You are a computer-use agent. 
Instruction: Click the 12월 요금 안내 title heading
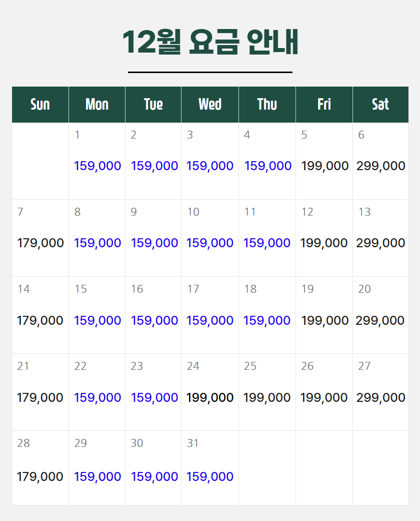[210, 42]
